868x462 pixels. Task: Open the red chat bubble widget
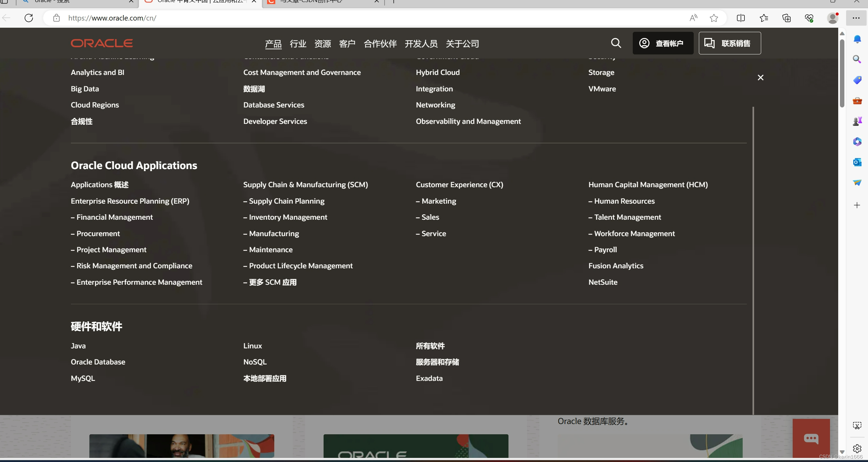811,438
